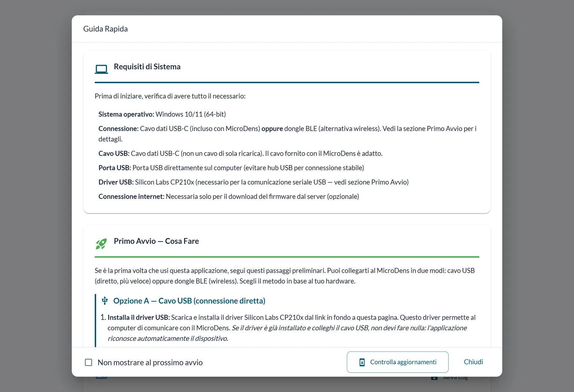Click the Guida Rapida dialog title

coord(105,29)
